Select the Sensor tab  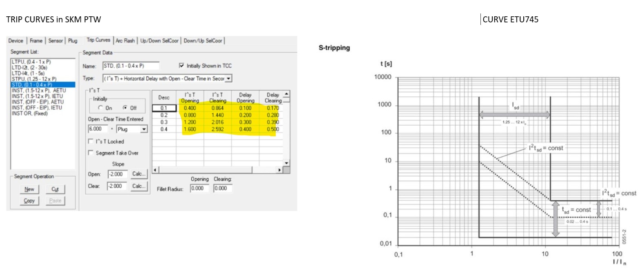[x=55, y=41]
